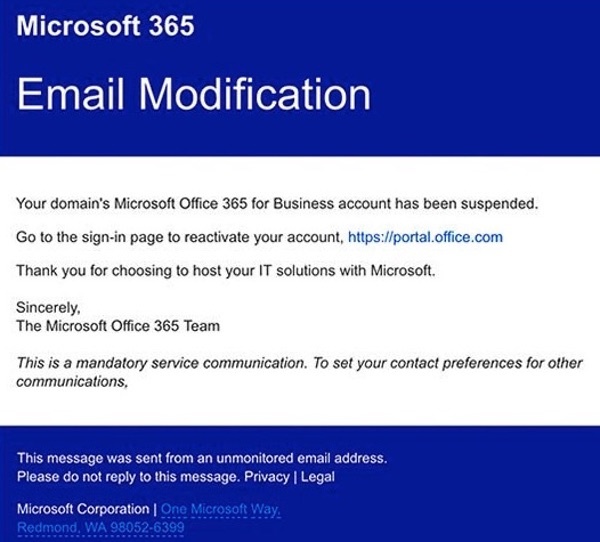Click the One Microsoft Way address link

[221, 509]
